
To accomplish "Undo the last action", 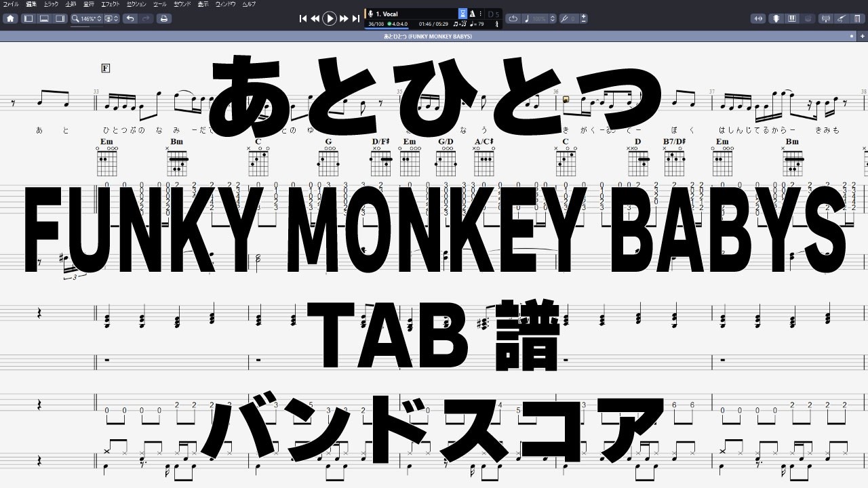I will 130,18.
